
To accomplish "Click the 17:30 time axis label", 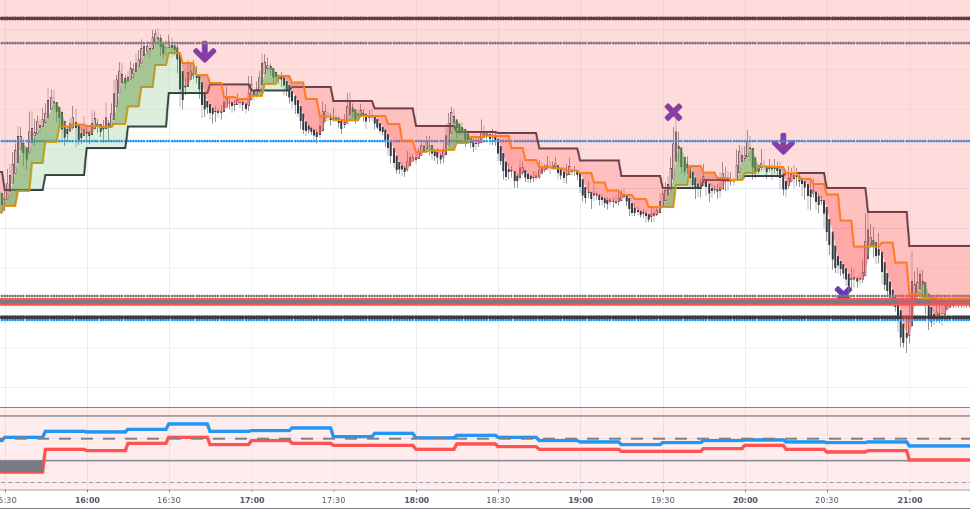I will (333, 500).
